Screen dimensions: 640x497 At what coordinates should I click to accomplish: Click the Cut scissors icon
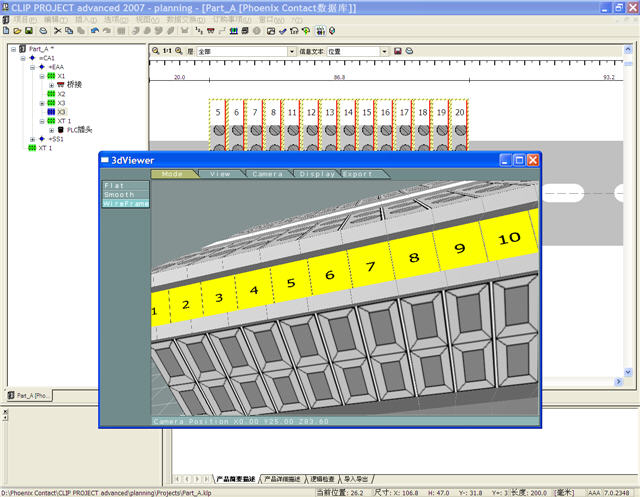click(x=58, y=31)
